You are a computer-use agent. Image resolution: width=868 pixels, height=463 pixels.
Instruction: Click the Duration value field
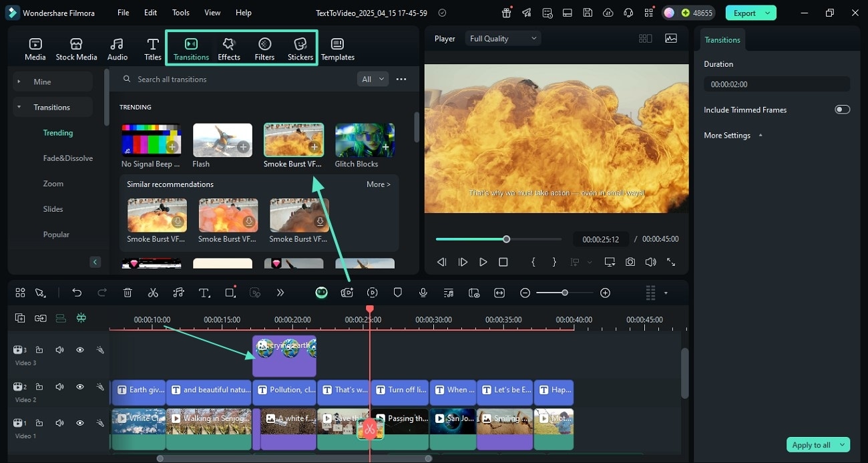coord(777,84)
